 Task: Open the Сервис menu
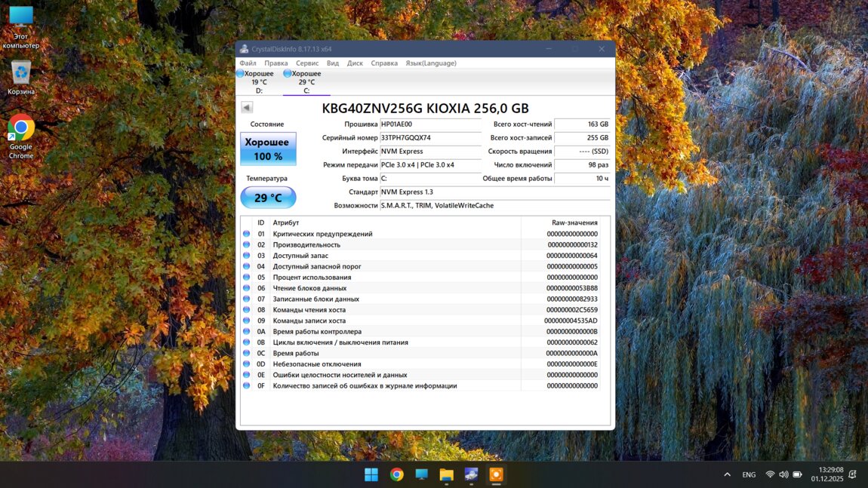click(307, 63)
